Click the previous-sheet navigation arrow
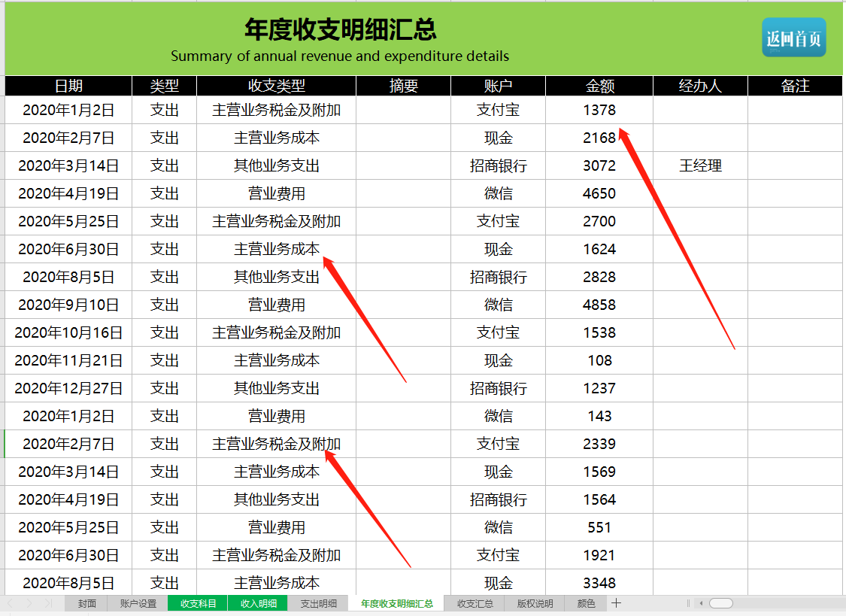846x616 pixels. pos(11,602)
